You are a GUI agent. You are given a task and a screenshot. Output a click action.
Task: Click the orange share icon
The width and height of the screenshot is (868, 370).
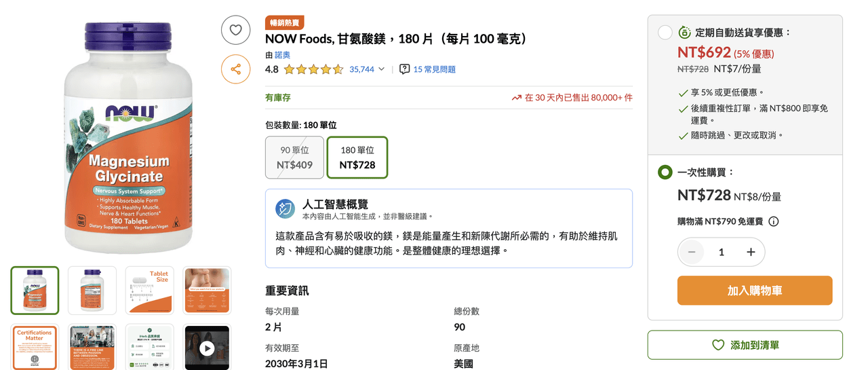tap(236, 69)
